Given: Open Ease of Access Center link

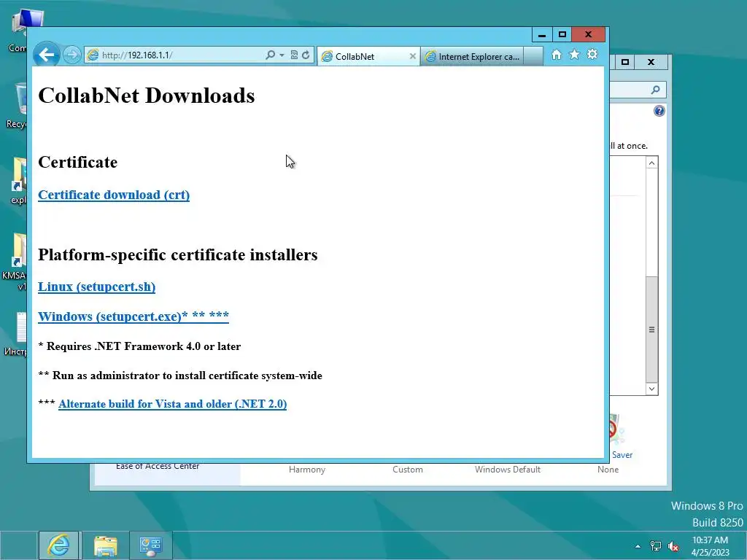Looking at the screenshot, I should point(158,466).
